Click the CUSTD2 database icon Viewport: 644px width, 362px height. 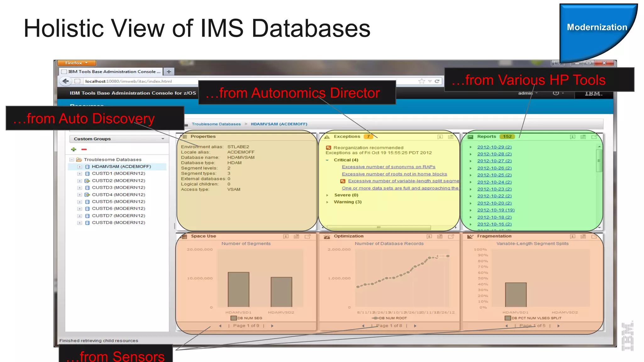click(x=87, y=181)
